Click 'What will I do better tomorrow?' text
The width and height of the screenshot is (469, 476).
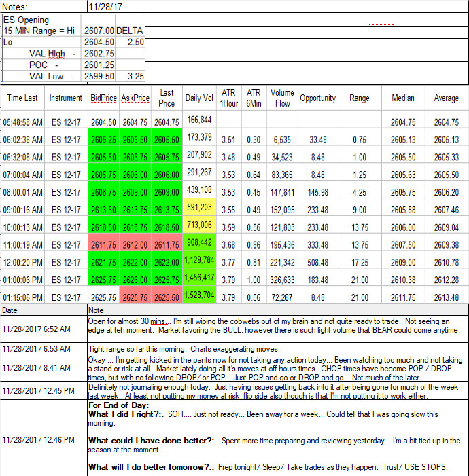pos(151,467)
